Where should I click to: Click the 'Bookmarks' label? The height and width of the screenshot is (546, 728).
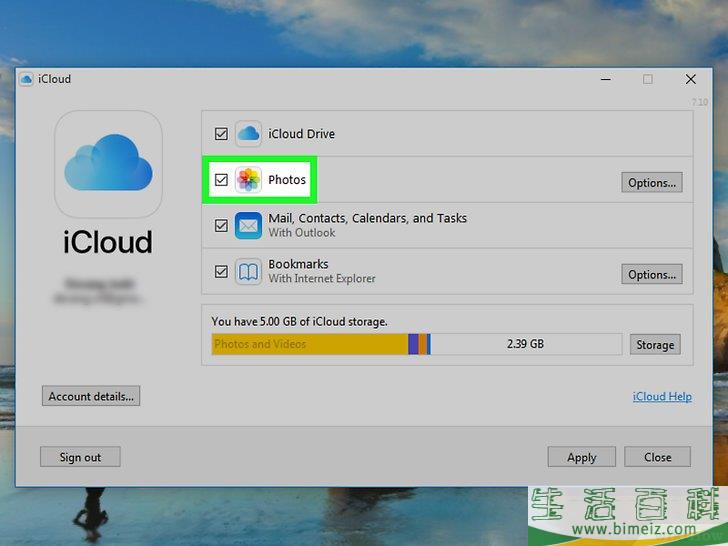(298, 264)
